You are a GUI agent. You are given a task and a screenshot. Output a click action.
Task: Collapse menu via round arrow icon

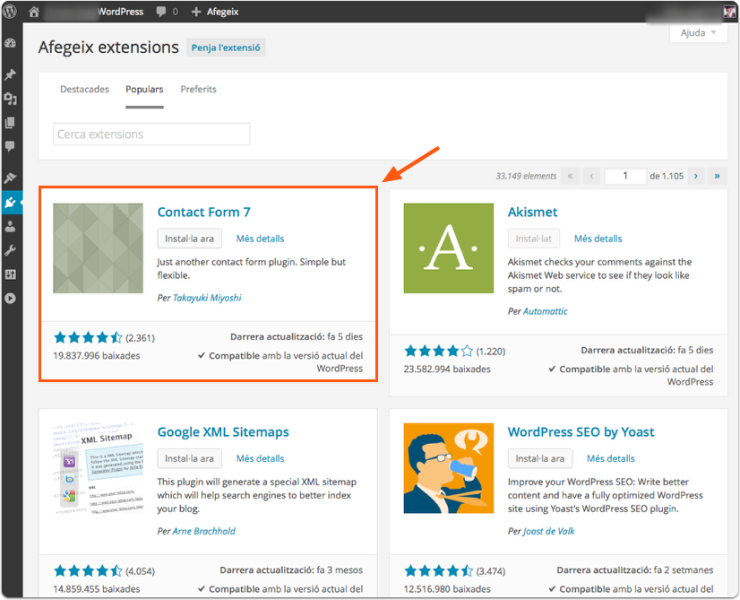[x=10, y=298]
